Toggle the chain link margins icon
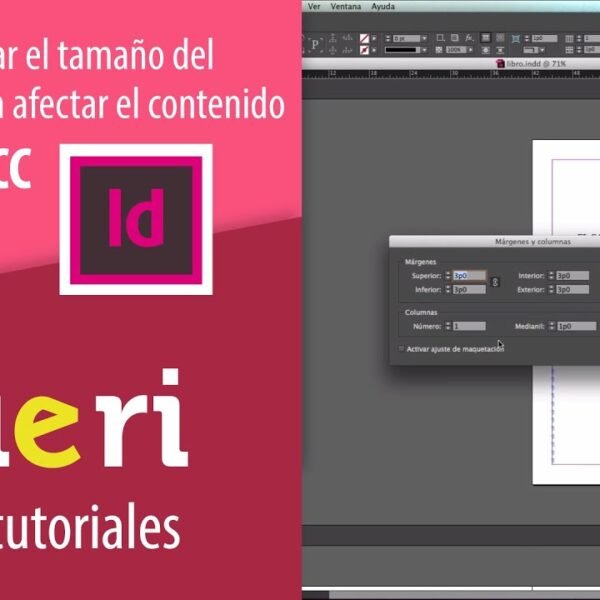Viewport: 600px width, 600px height. click(x=495, y=282)
